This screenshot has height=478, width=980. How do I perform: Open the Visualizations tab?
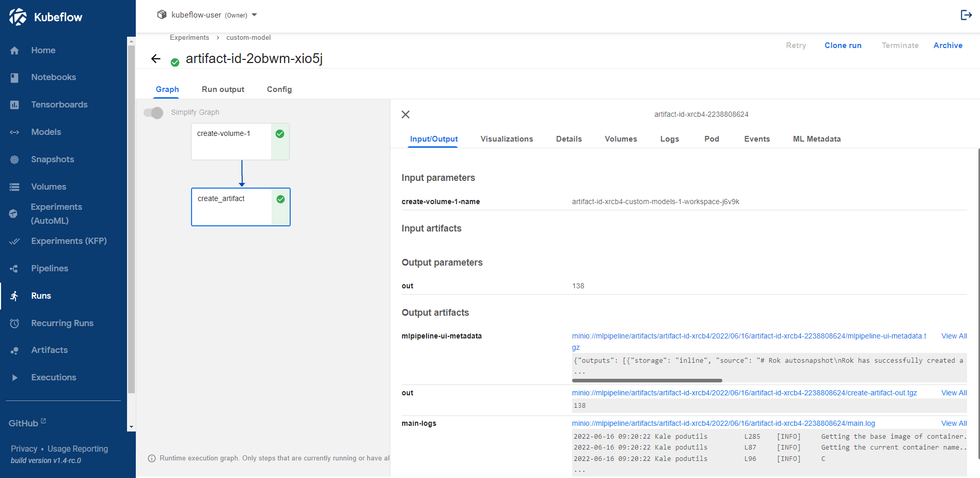[507, 139]
